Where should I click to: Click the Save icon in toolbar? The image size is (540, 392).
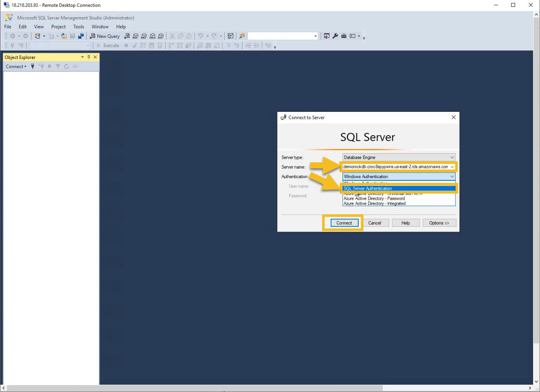72,36
